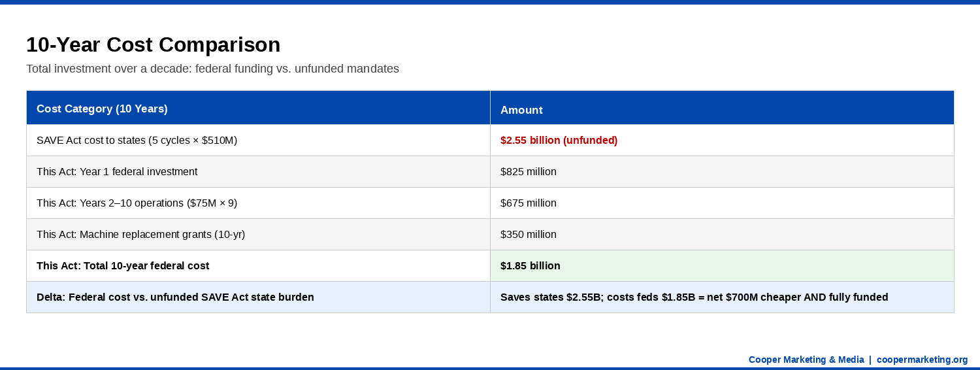Image resolution: width=980 pixels, height=370 pixels.
Task: Click the green '$1.85 billion' total cell
Action: 722,265
